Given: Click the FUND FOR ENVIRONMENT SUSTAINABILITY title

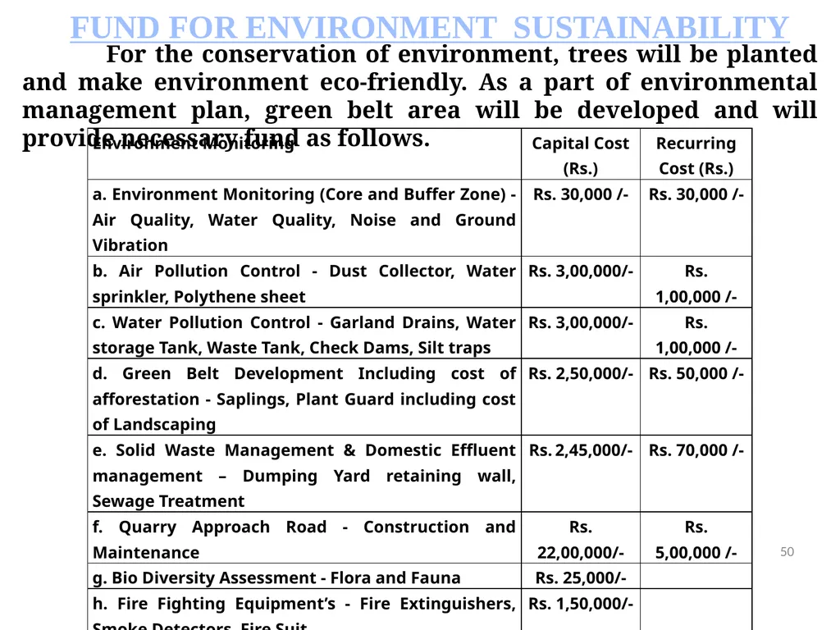Looking at the screenshot, I should [x=429, y=28].
